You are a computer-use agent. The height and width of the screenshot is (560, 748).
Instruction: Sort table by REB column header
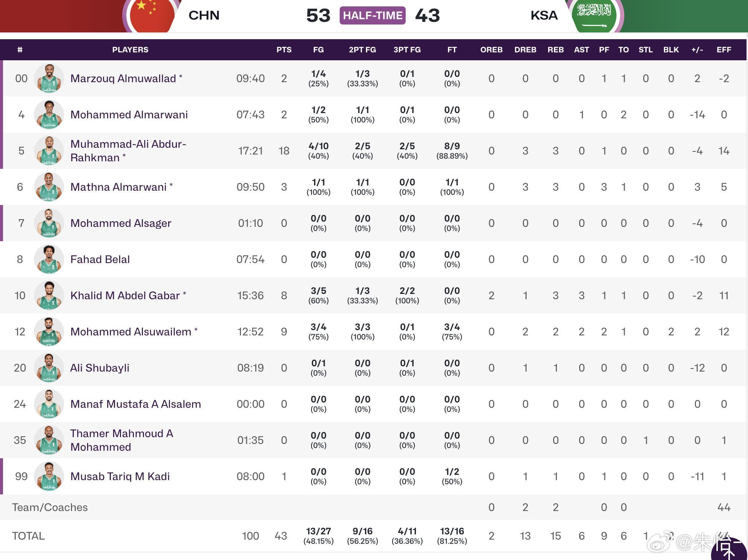tap(556, 50)
